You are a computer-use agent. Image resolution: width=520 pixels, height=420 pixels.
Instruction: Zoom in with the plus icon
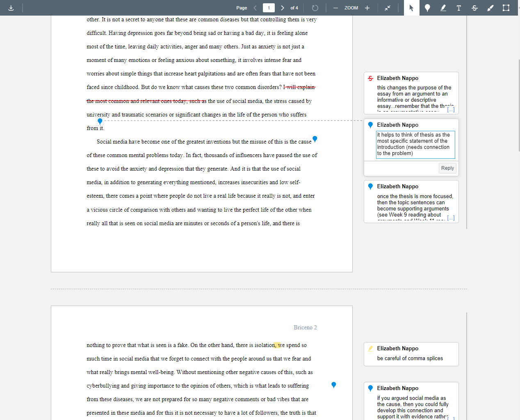pos(367,8)
